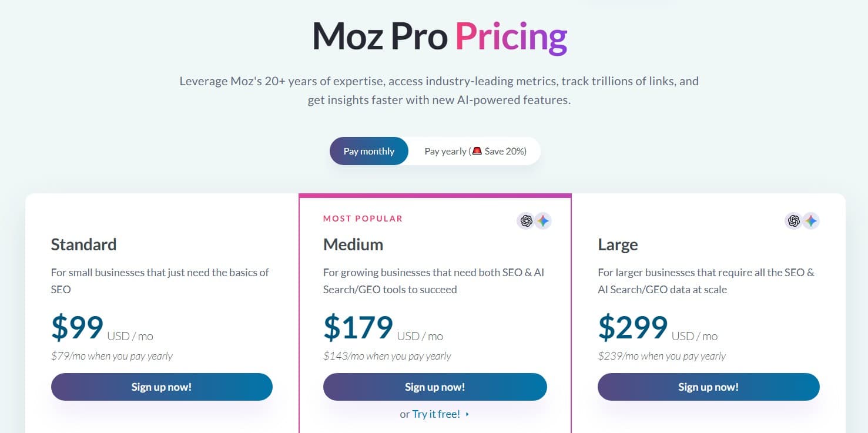Image resolution: width=868 pixels, height=433 pixels.
Task: Click the OpenAI icon on the Medium plan
Action: tap(525, 221)
